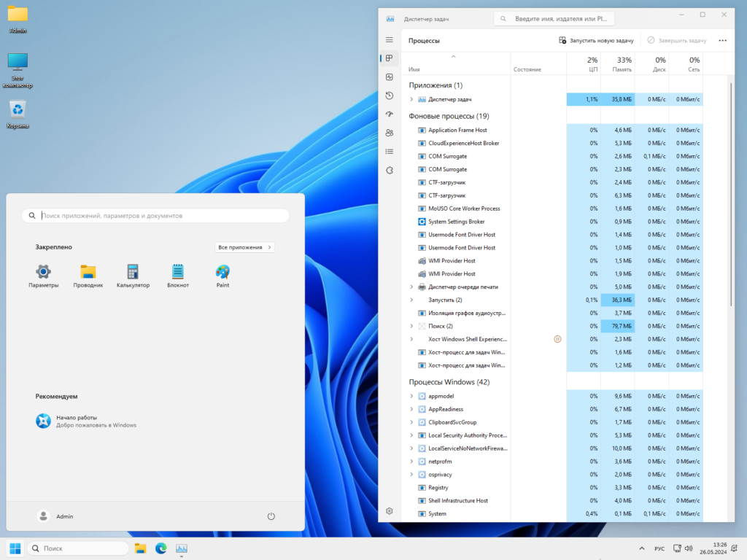
Task: Click the power button in Start menu
Action: (x=271, y=516)
